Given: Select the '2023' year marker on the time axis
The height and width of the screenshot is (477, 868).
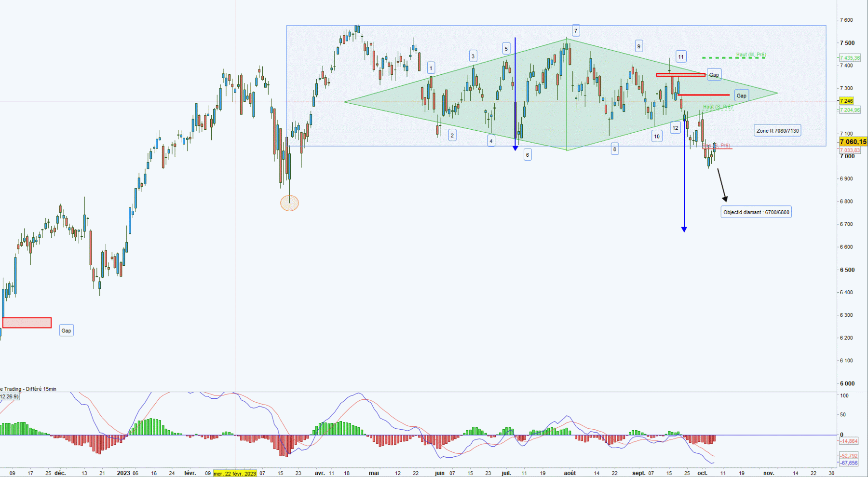Looking at the screenshot, I should pos(123,473).
